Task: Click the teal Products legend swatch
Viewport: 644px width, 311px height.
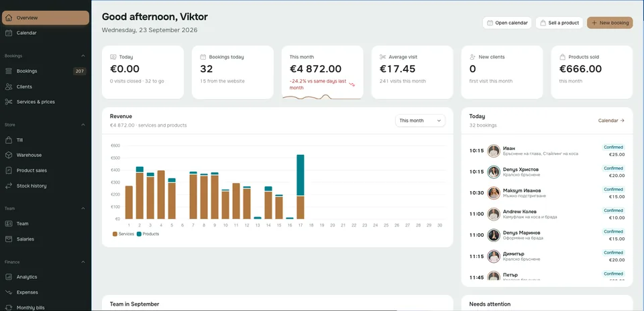Action: pyautogui.click(x=139, y=234)
